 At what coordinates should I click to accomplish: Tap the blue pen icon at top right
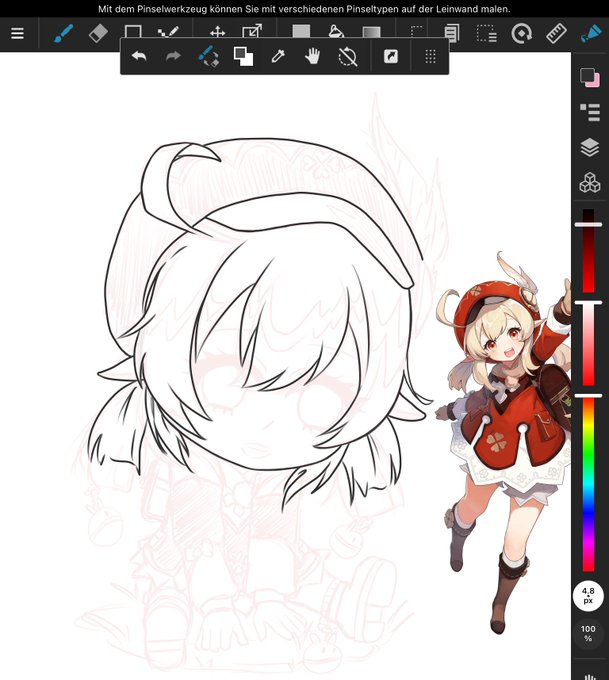coord(591,33)
